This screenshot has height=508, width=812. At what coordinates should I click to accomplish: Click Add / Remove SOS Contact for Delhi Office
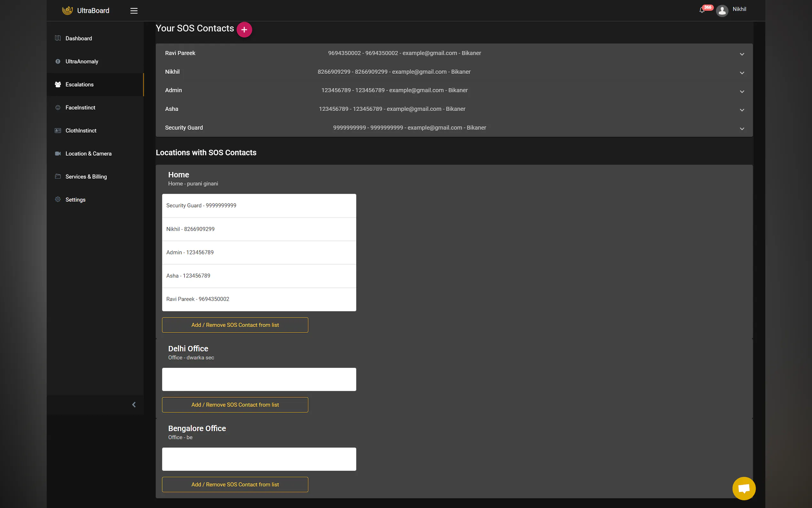tap(235, 405)
